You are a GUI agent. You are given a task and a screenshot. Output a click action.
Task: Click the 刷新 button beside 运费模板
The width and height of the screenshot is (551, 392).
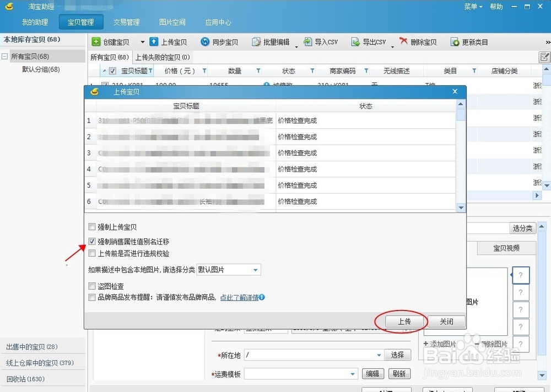coord(399,373)
